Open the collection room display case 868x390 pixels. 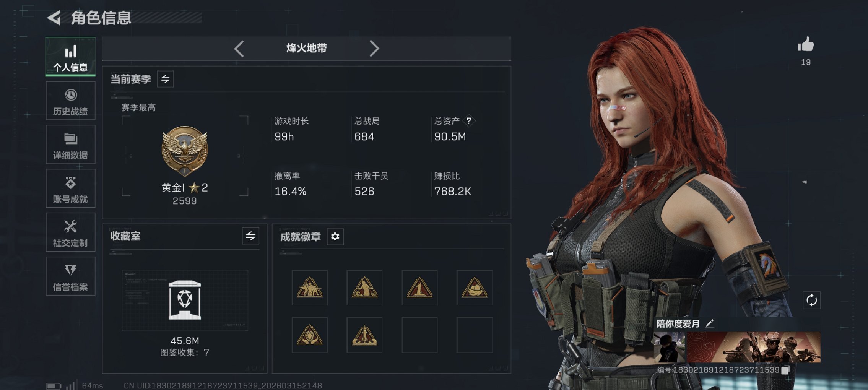coord(185,301)
